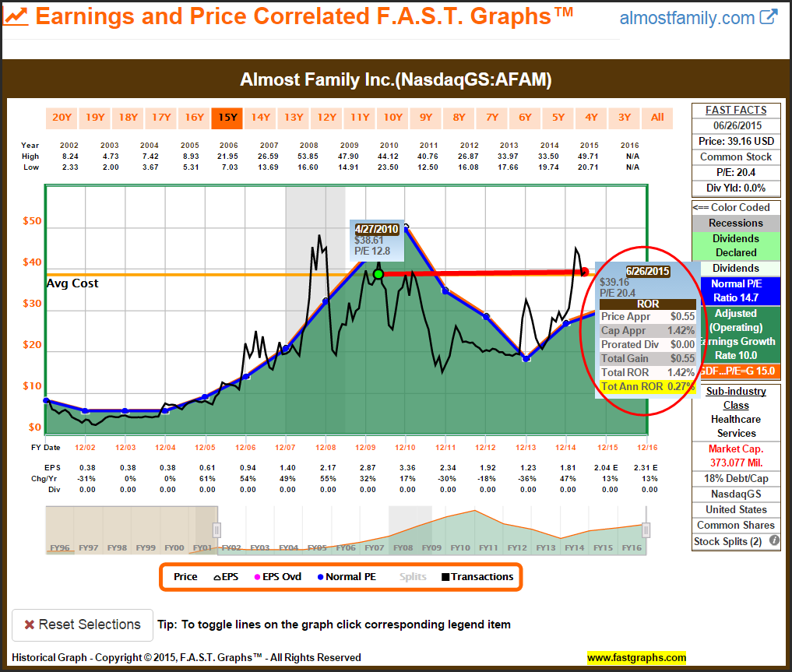Click the red 6/26/2015 end marker
The width and height of the screenshot is (792, 672).
coord(586,271)
